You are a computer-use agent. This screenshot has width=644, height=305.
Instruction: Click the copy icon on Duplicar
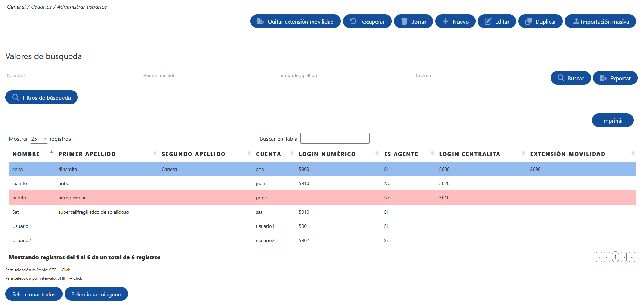(x=529, y=22)
